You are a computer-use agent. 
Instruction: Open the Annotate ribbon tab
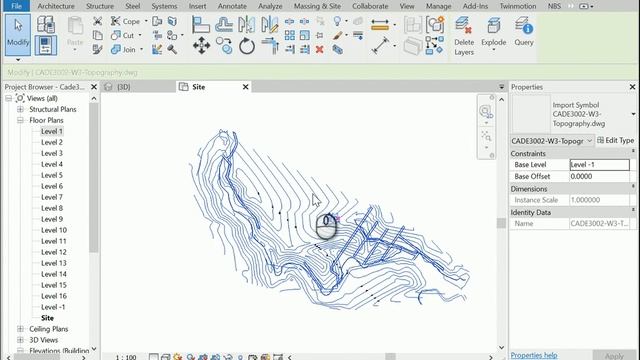pos(232,6)
